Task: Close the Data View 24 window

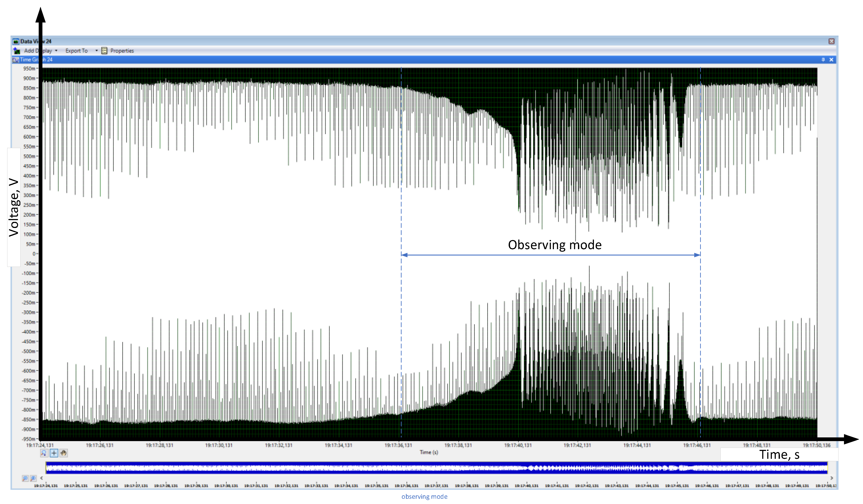Action: [831, 41]
